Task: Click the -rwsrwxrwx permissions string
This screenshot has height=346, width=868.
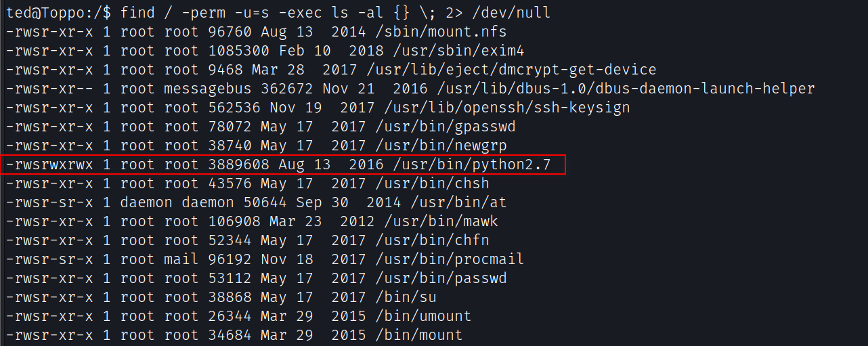Action: click(x=51, y=165)
